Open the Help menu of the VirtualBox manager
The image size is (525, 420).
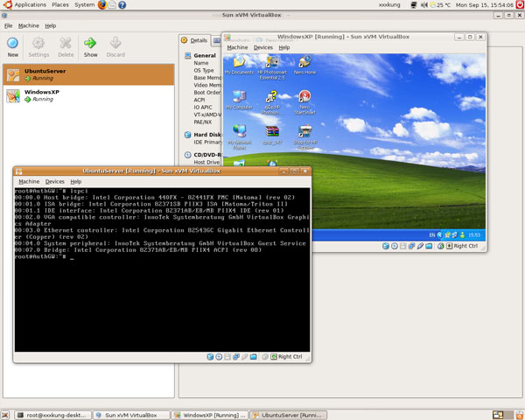pyautogui.click(x=51, y=25)
